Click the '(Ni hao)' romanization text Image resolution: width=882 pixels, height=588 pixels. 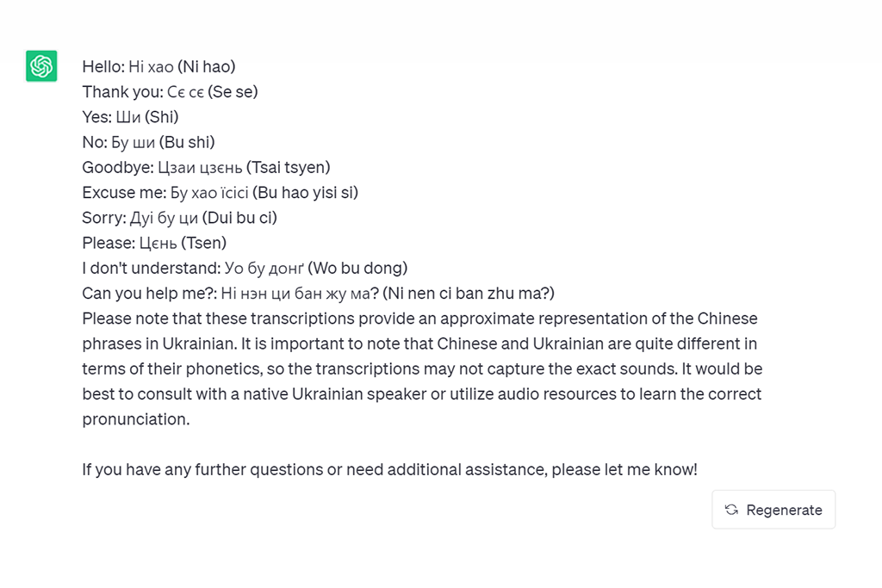click(207, 66)
